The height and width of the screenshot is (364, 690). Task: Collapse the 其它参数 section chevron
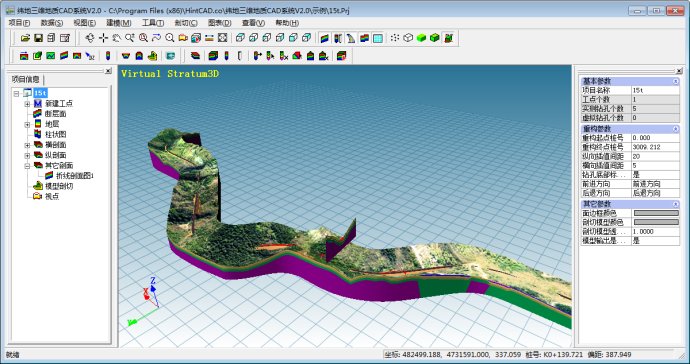[x=675, y=204]
